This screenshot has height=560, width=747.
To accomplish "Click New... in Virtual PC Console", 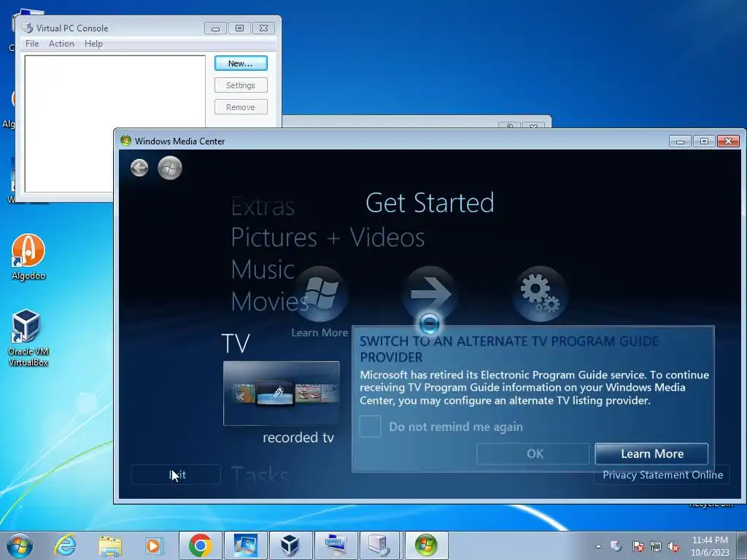I will (241, 63).
